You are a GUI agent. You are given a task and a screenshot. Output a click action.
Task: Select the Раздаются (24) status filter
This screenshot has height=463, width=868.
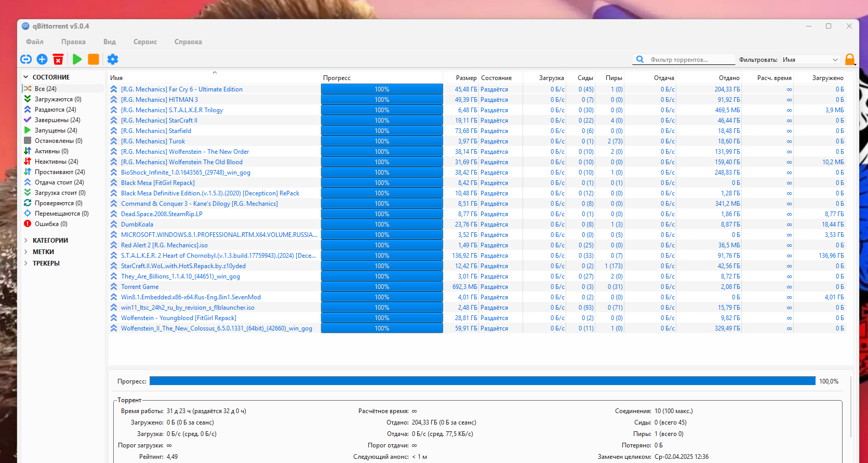(55, 110)
